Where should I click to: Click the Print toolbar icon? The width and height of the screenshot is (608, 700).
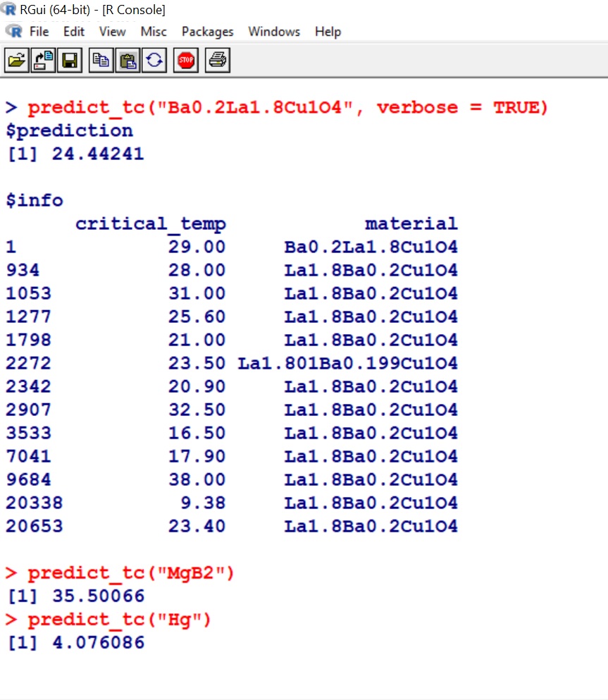(218, 60)
